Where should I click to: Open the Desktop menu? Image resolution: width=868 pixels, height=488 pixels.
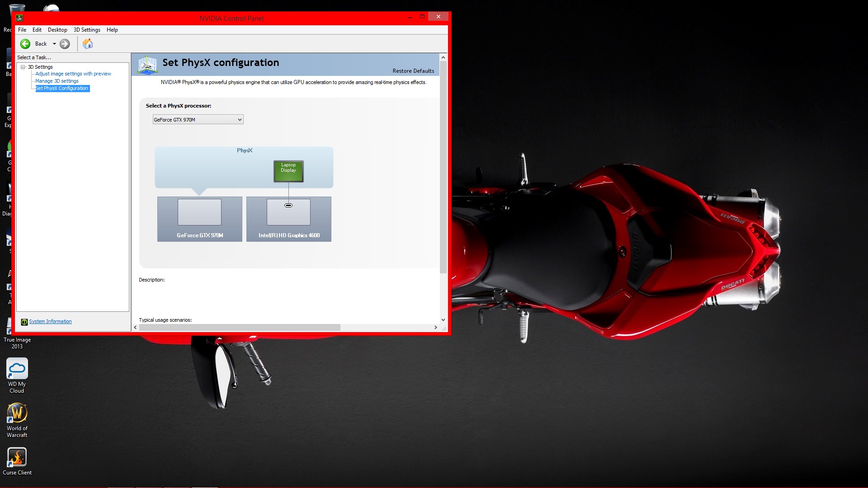(x=57, y=30)
